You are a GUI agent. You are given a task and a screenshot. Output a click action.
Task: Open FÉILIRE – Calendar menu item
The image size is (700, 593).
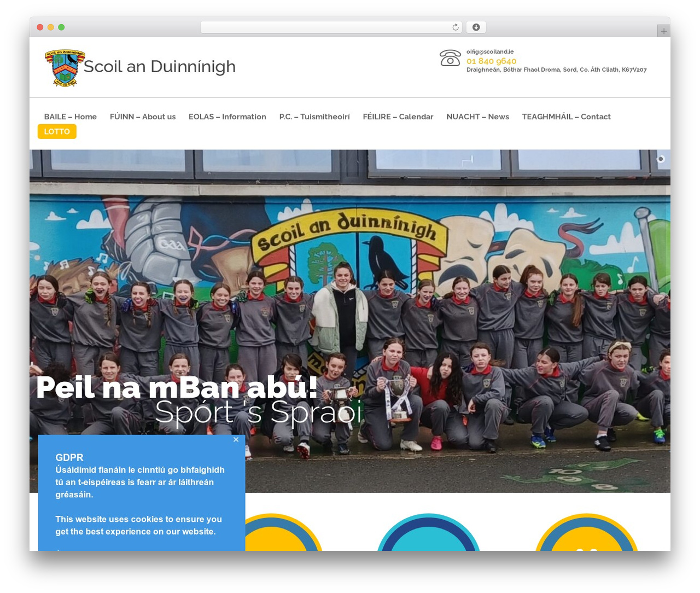(x=398, y=117)
